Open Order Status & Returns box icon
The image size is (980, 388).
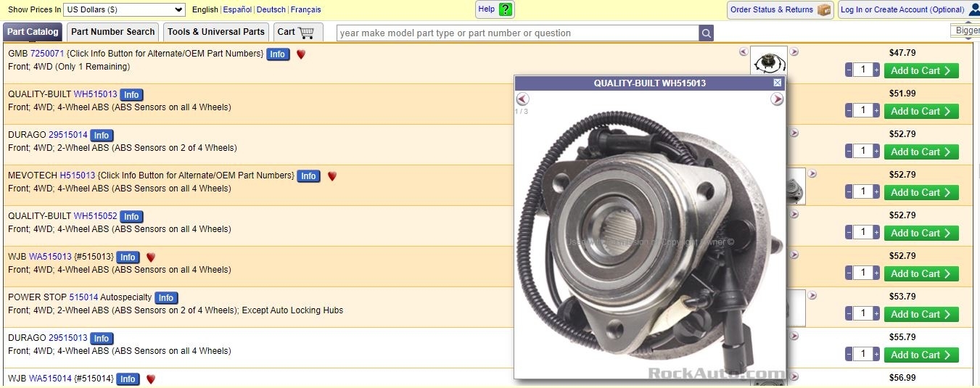pos(823,9)
